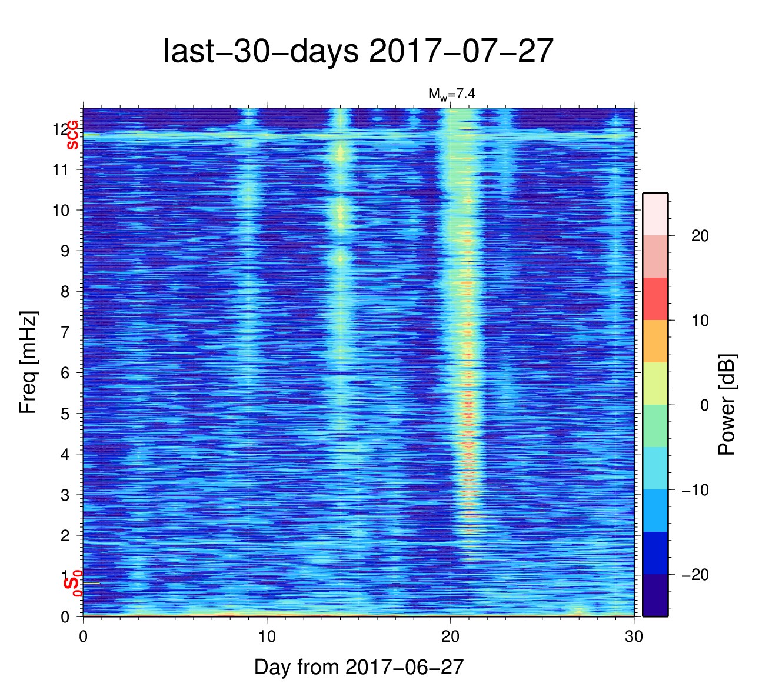Click the −20 dB tick label beside colorbar
Screen dimensions: 759x700
point(695,575)
